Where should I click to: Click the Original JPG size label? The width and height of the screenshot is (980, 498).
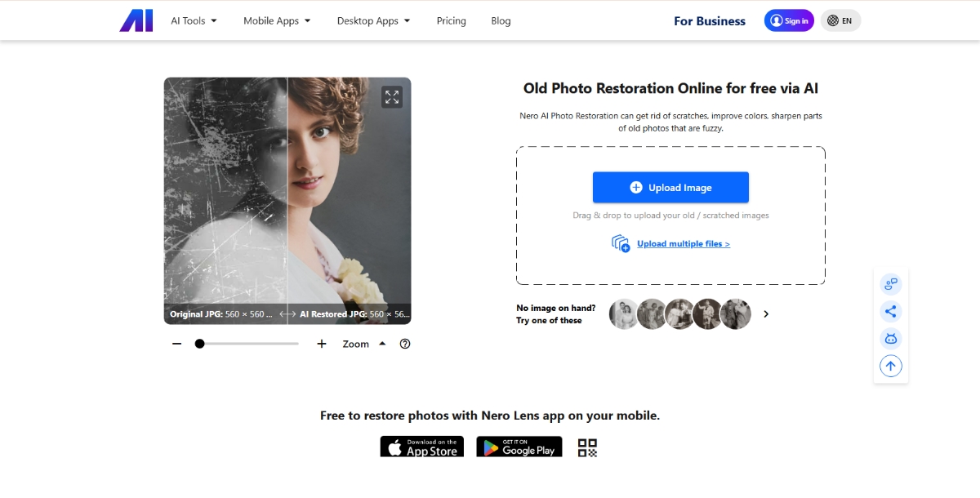[222, 313]
